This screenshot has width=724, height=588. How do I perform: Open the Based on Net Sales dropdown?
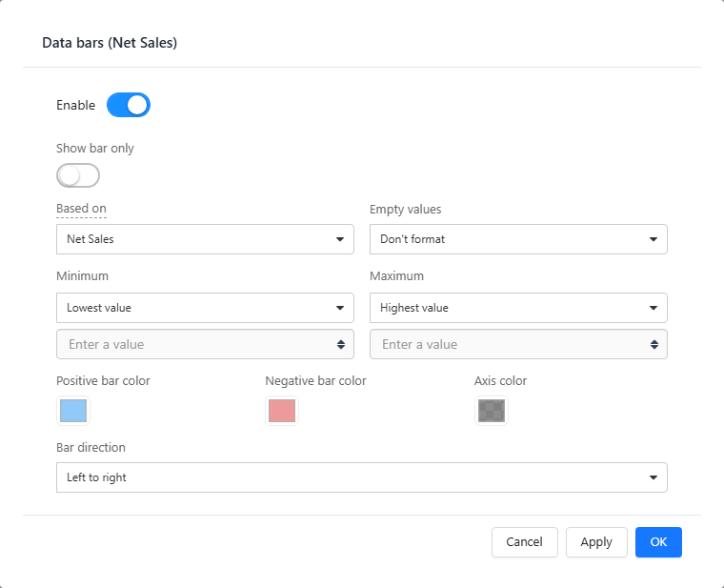pos(205,239)
